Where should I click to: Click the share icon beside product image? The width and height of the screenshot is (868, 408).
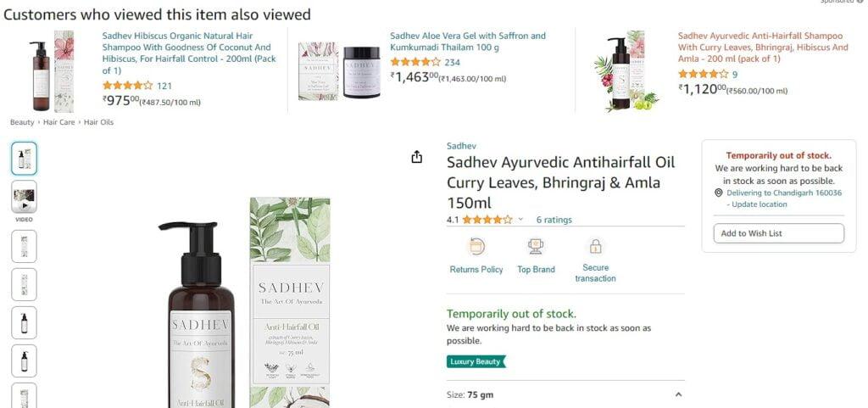(x=417, y=157)
